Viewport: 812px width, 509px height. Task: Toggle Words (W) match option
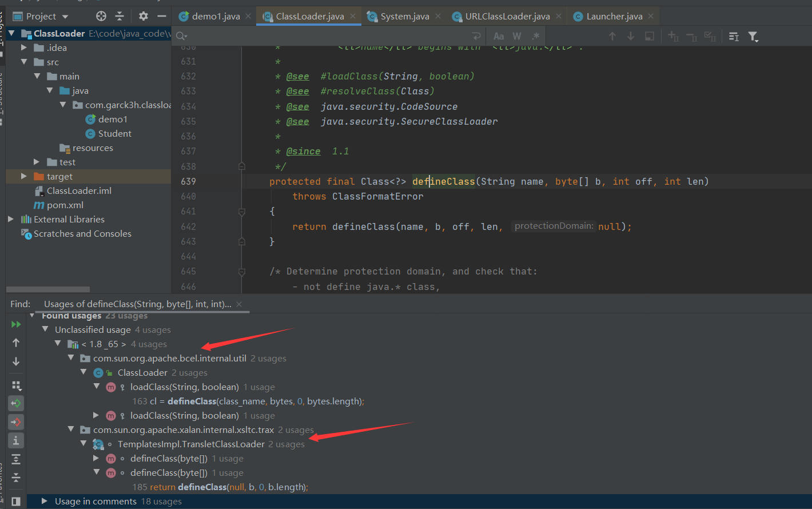[x=517, y=36]
